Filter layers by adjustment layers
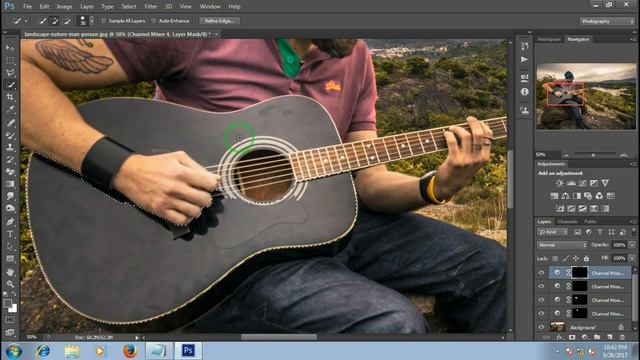This screenshot has width=640, height=360. [x=588, y=232]
